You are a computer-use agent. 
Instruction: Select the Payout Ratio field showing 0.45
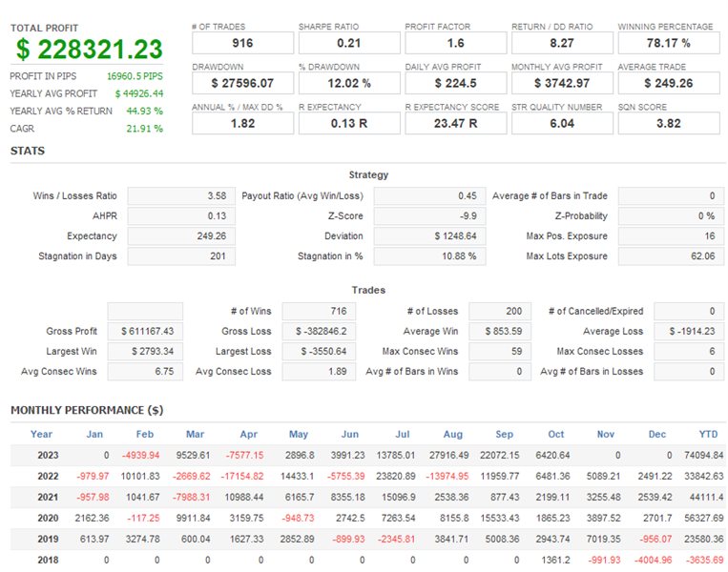[429, 195]
